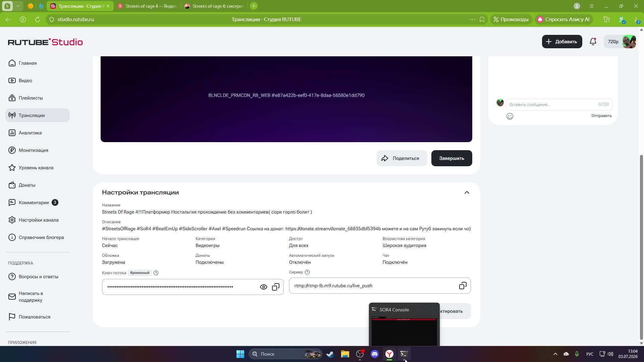The image size is (644, 362).
Task: Open Discord from the taskbar
Action: coord(375,354)
